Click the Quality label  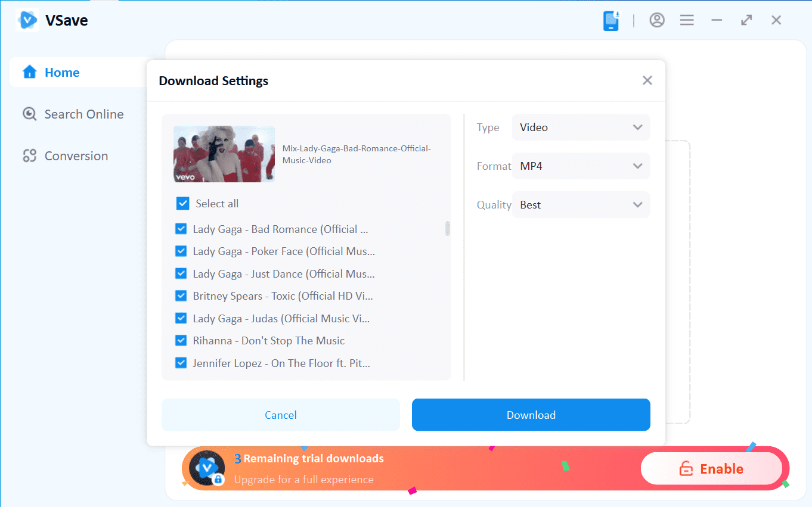click(x=494, y=205)
